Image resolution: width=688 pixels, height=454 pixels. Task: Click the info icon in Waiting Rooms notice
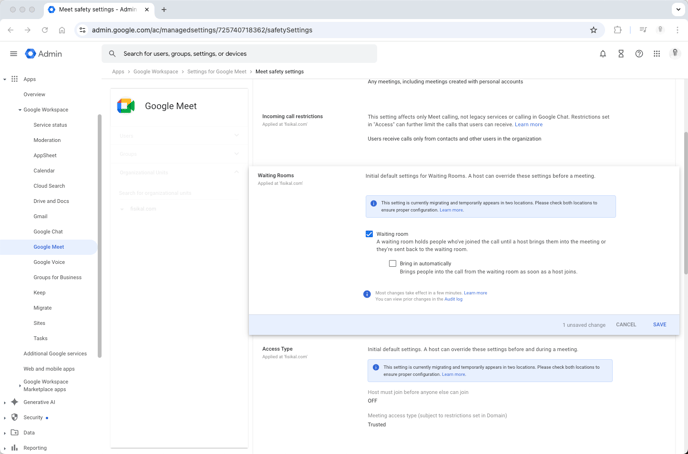pos(373,203)
